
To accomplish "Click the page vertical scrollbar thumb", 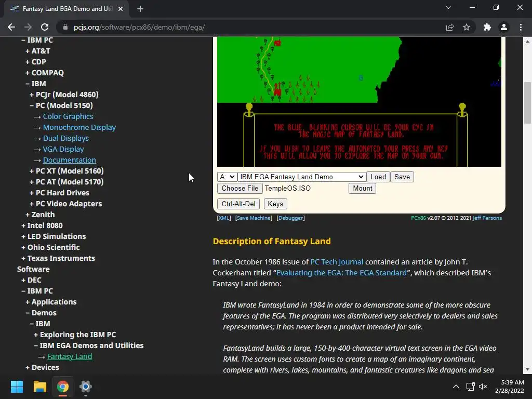I will (x=528, y=103).
